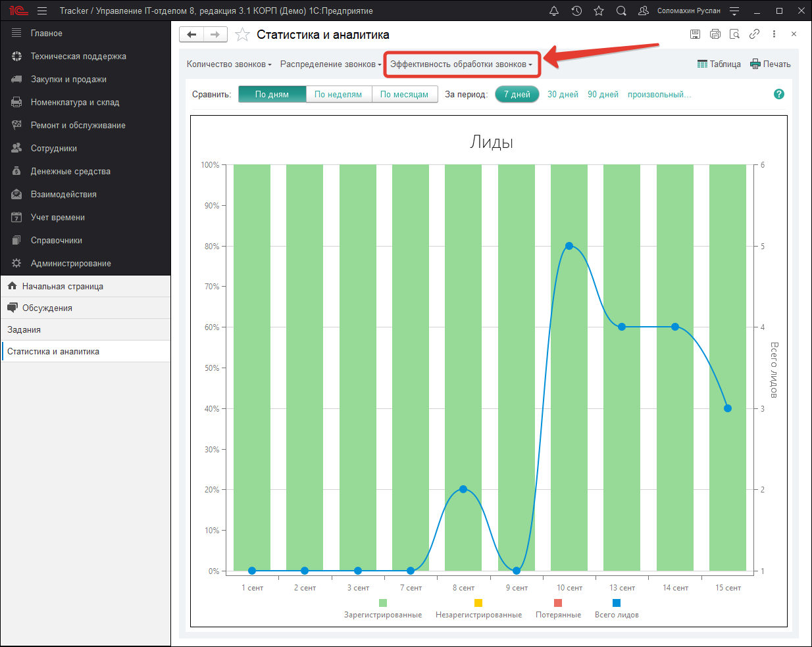Select the 30 дней period link

563,94
